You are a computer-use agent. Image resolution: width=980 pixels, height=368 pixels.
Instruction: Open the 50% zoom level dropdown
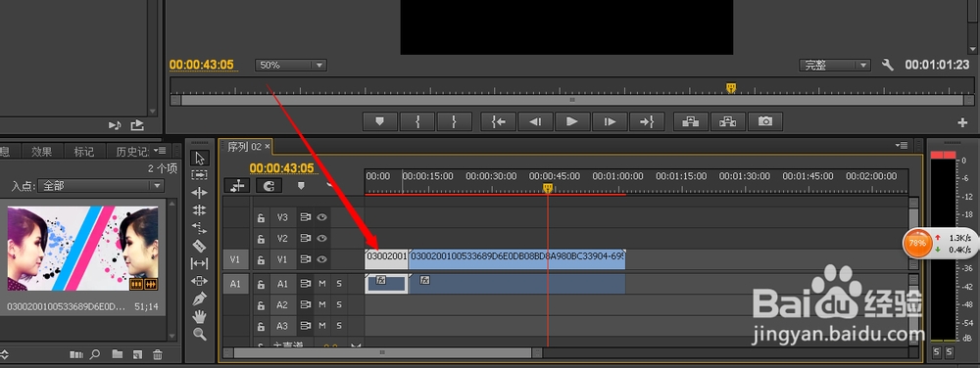point(291,65)
